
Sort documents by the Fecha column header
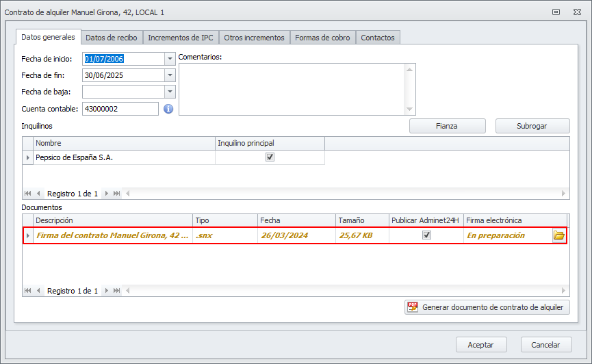pos(297,220)
